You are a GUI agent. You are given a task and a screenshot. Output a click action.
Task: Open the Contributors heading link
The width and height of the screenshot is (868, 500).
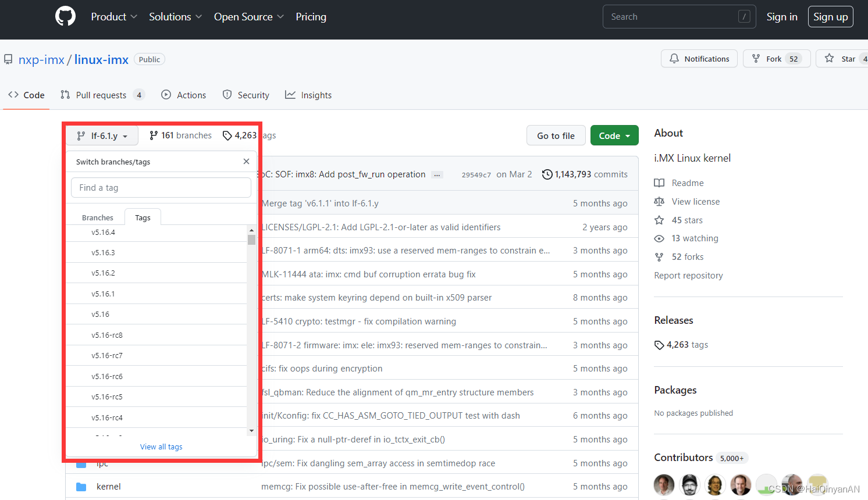click(x=684, y=458)
